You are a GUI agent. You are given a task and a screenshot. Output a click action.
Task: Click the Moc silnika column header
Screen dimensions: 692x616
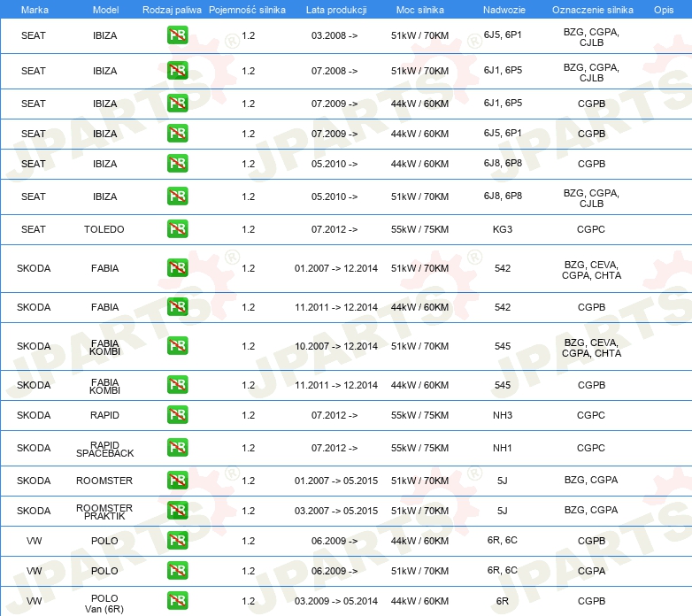click(x=419, y=10)
